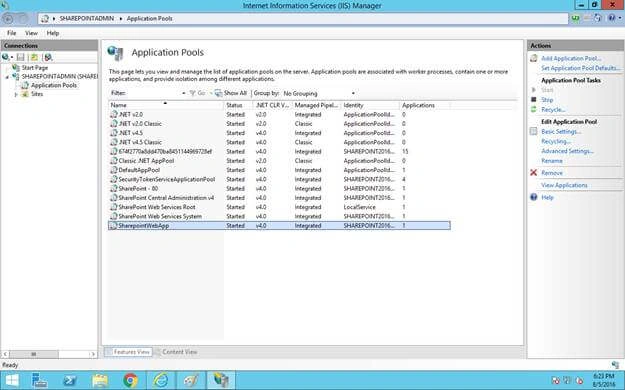This screenshot has height=390, width=625.
Task: Click View Applications link
Action: (x=564, y=185)
